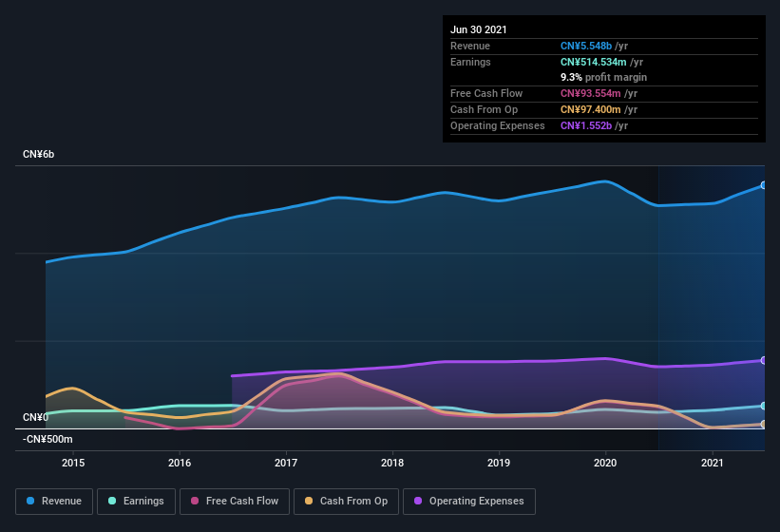Click the Jun 30 2021 tooltip date
780x532 pixels.
point(479,29)
